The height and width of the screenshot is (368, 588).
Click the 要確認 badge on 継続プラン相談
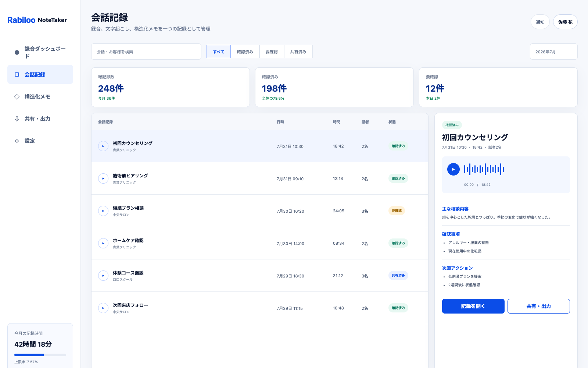pos(397,211)
